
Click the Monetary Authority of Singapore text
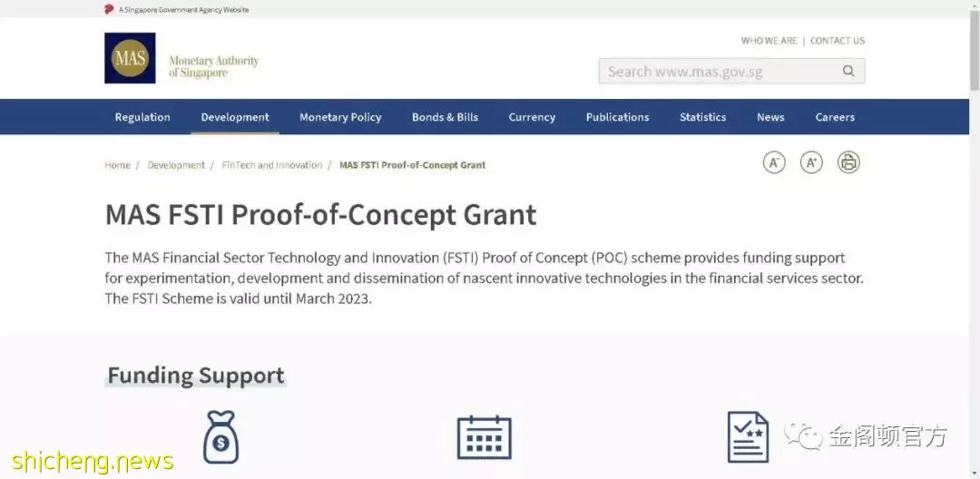point(214,66)
